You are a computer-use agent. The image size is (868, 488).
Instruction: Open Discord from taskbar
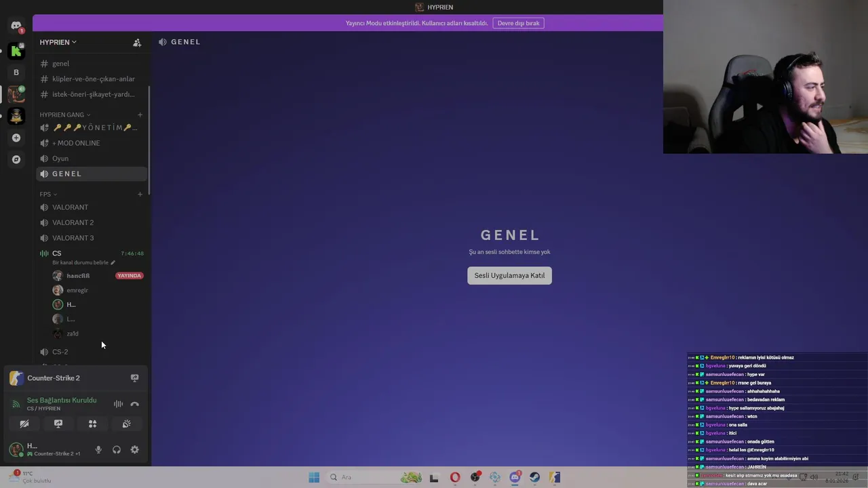point(515,477)
